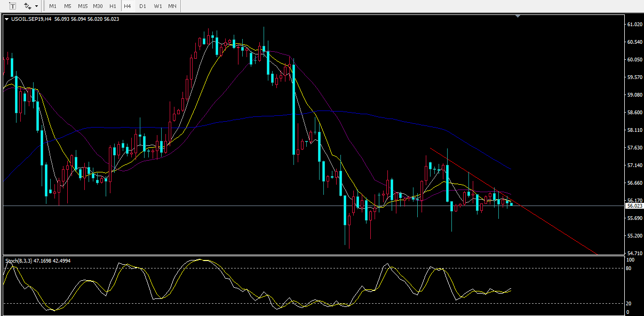Image resolution: width=644 pixels, height=316 pixels.
Task: Select the text label drawing tool
Action: tap(13, 6)
